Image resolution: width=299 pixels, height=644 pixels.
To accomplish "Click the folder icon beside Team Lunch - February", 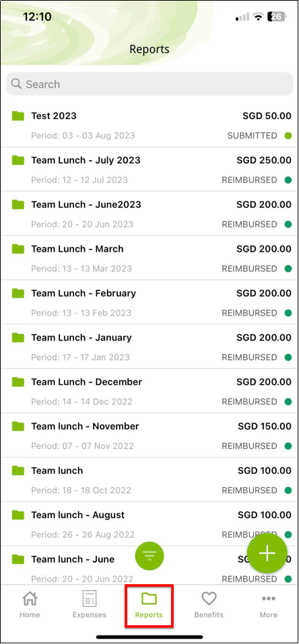I will (x=18, y=293).
